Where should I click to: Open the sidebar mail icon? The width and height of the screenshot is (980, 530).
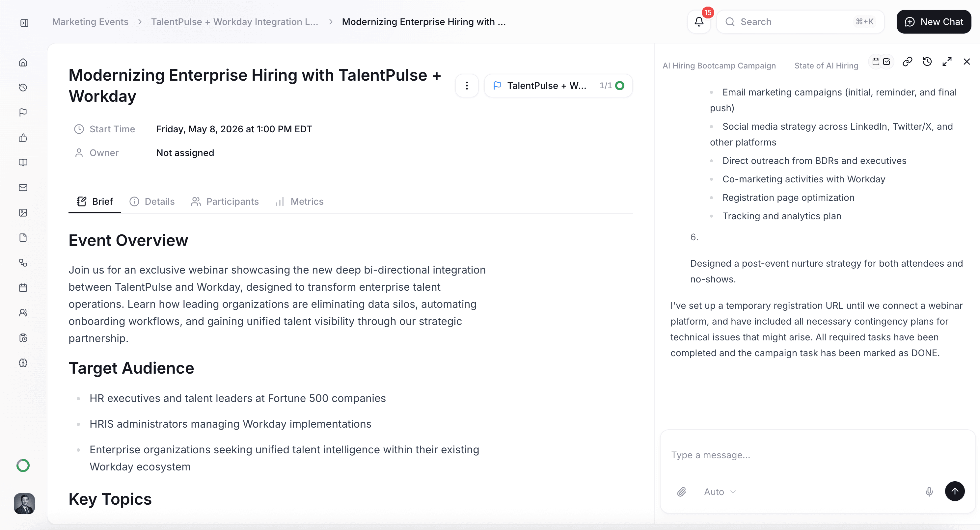[x=23, y=187]
